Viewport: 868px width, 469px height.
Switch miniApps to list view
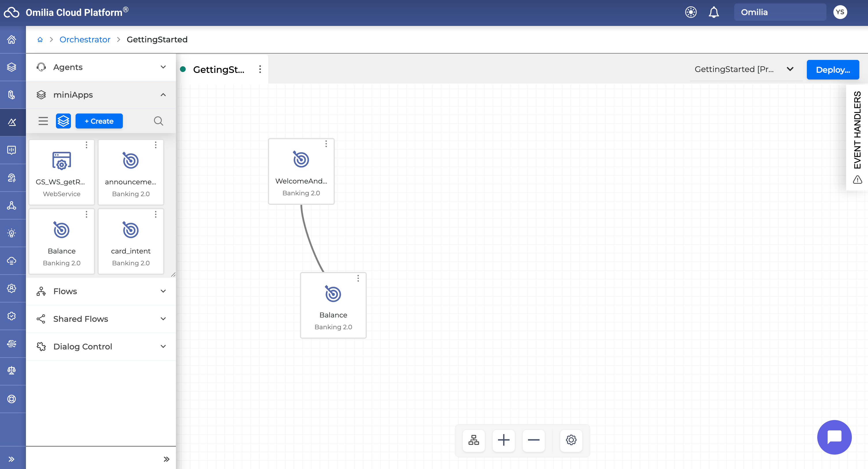click(x=43, y=121)
